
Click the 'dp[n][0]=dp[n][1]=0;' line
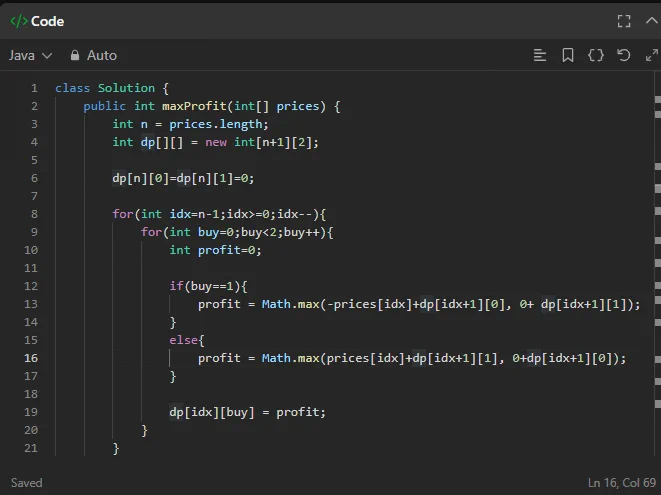[183, 178]
